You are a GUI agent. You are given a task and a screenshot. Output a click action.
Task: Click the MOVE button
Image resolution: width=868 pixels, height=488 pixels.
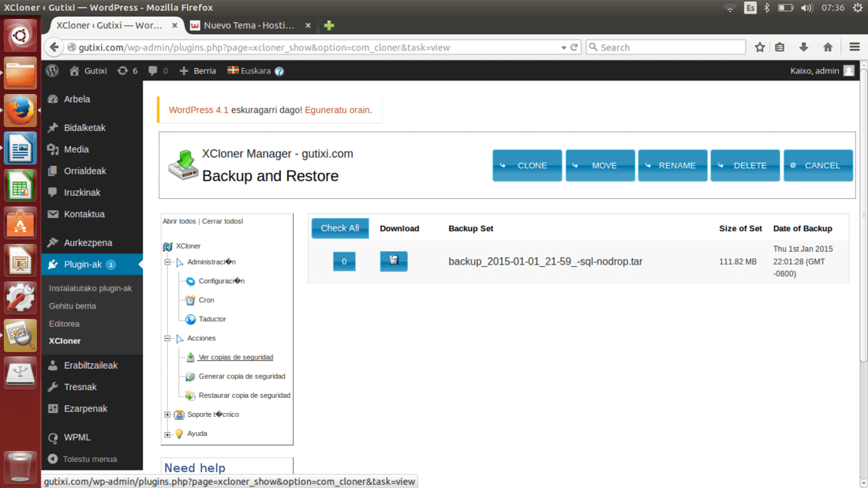(600, 165)
